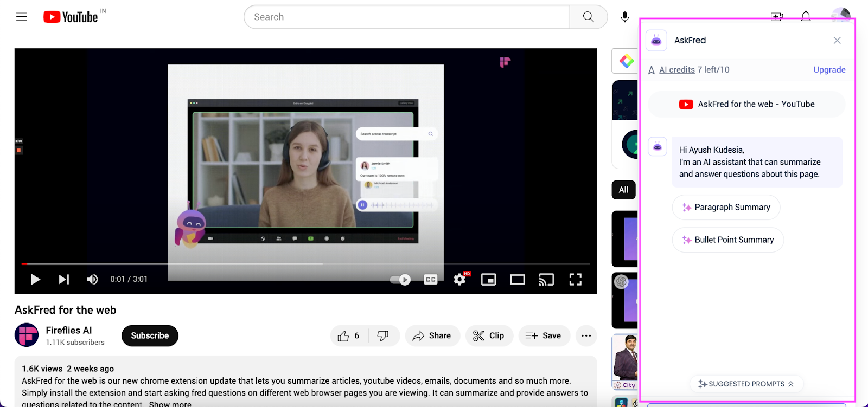Dislike the video with thumbs down
This screenshot has width=868, height=407.
click(x=383, y=335)
